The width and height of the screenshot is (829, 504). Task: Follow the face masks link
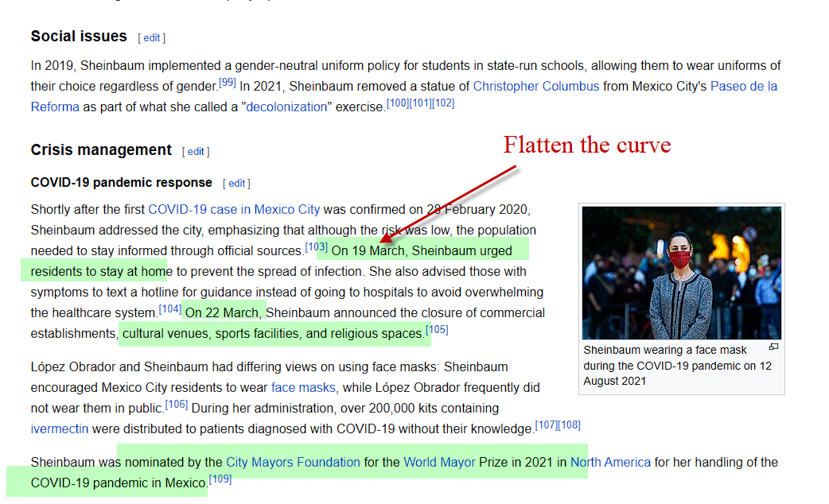coord(304,388)
